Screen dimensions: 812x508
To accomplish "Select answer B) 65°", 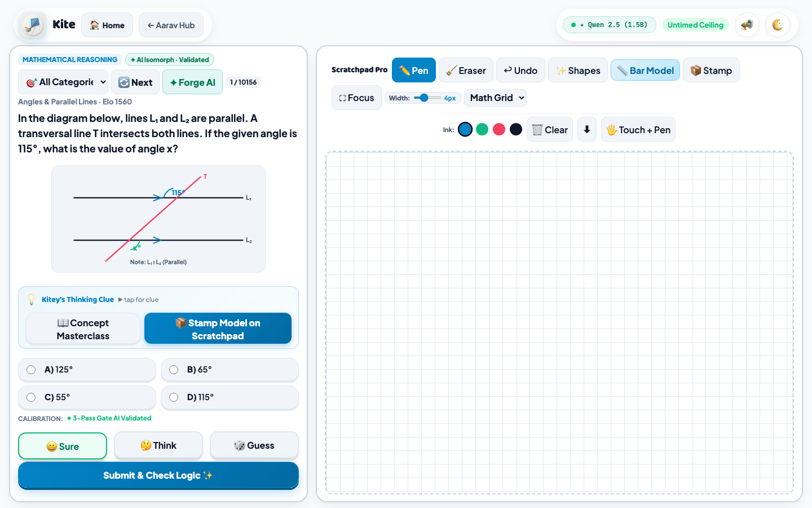I will click(230, 370).
